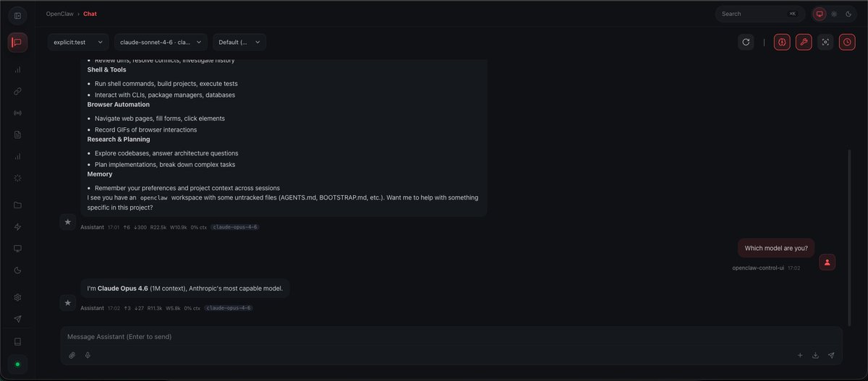The height and width of the screenshot is (381, 868).
Task: Click the inline 'openclaw' code text
Action: pos(153,197)
